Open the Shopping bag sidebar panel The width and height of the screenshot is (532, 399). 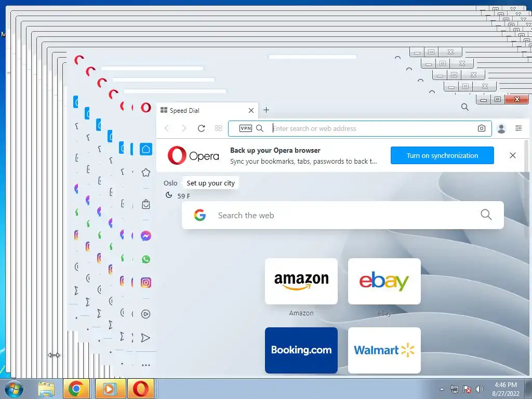pos(146,204)
